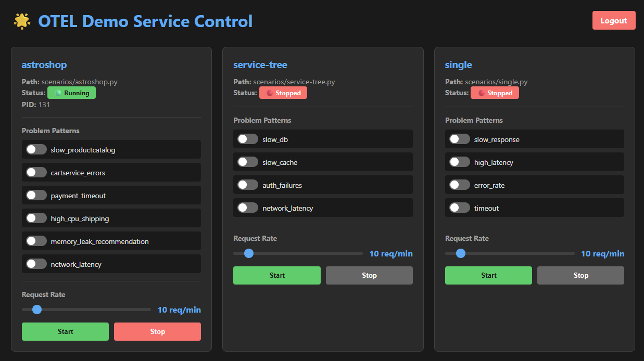The height and width of the screenshot is (361, 644).
Task: Enable the error_rate toggle in single
Action: click(460, 185)
